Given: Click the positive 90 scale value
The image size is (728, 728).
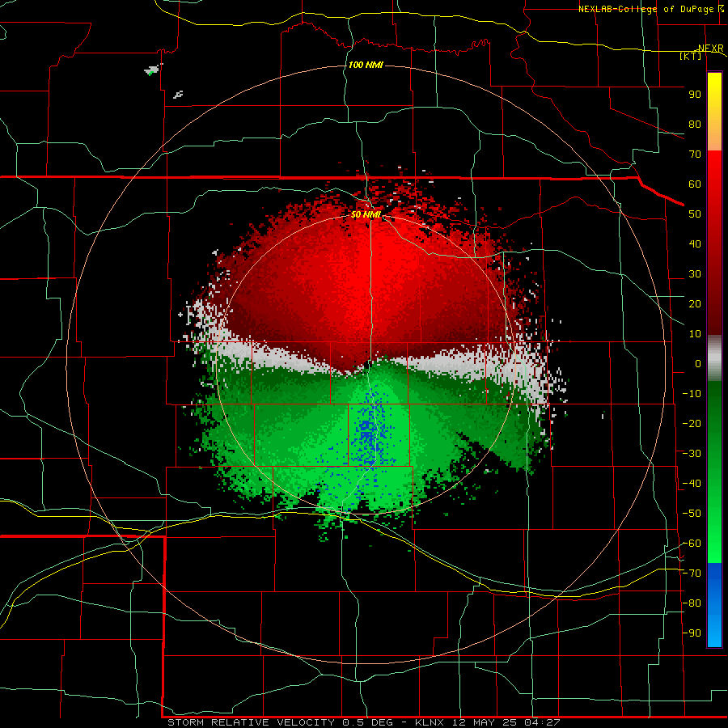Looking at the screenshot, I should 695,95.
